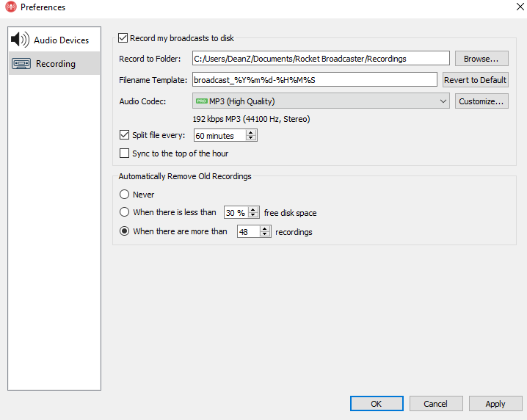
Task: Click the Audio Devices speaker icon
Action: point(20,40)
